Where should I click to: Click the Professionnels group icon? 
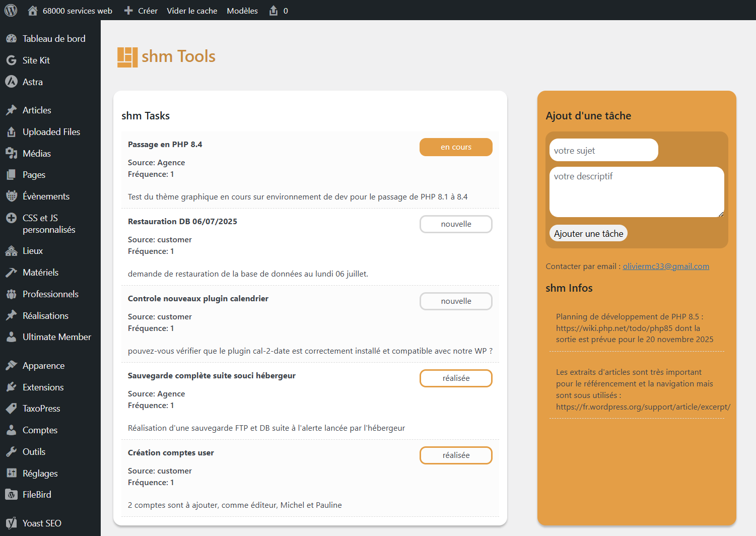11,294
